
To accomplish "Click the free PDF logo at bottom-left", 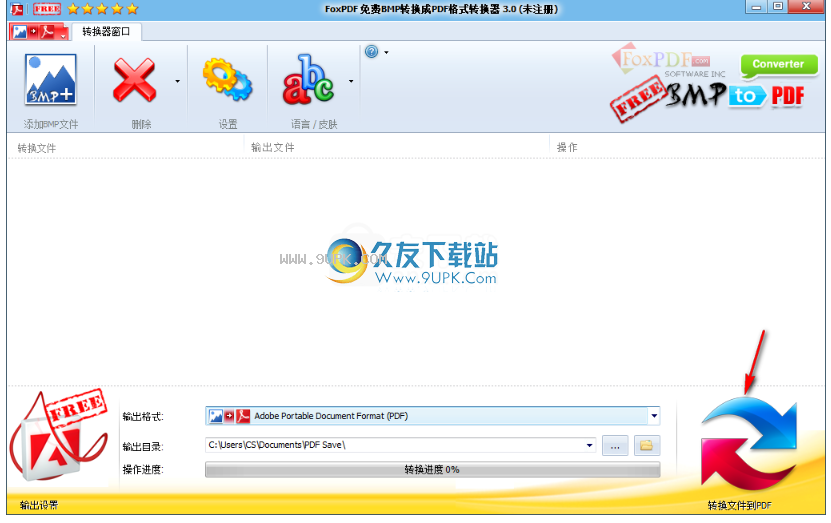I will tap(58, 437).
